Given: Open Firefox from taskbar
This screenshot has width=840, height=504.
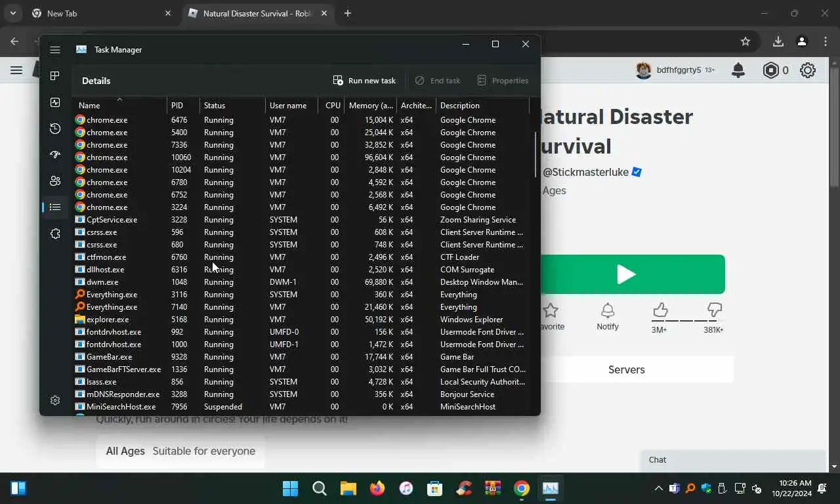Looking at the screenshot, I should coord(377,488).
